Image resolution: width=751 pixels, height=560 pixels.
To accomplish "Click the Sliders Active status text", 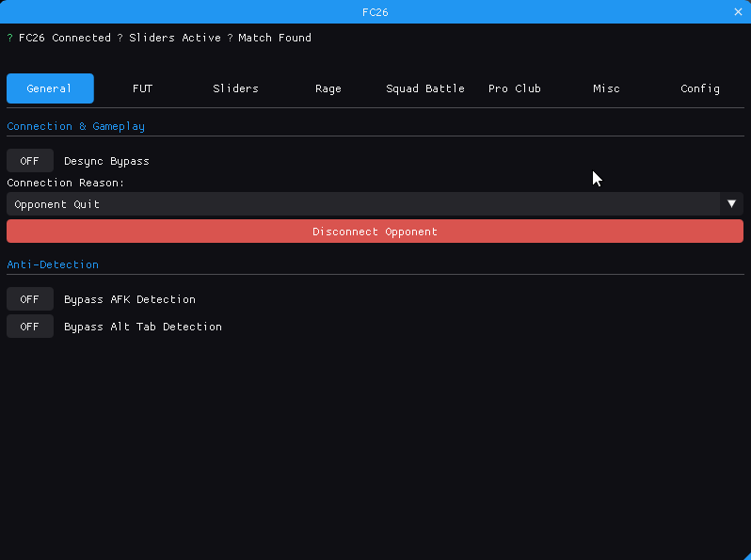I will [175, 38].
